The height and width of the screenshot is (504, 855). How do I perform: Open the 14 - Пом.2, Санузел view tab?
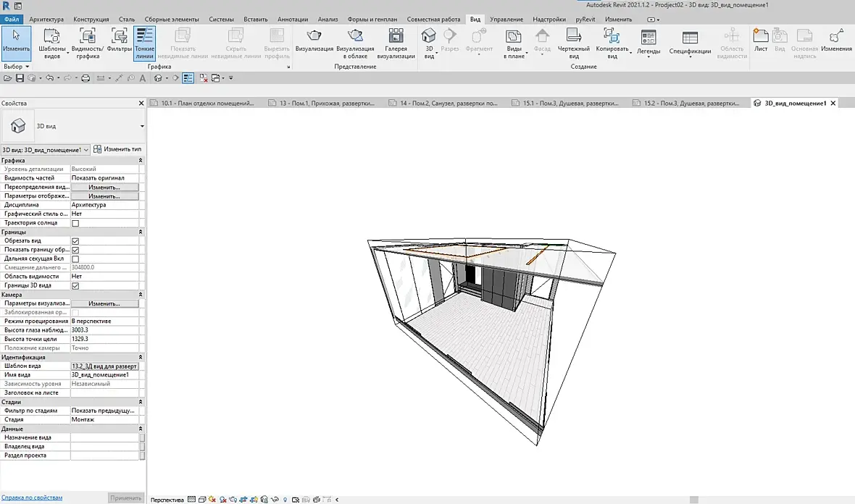[x=443, y=103]
